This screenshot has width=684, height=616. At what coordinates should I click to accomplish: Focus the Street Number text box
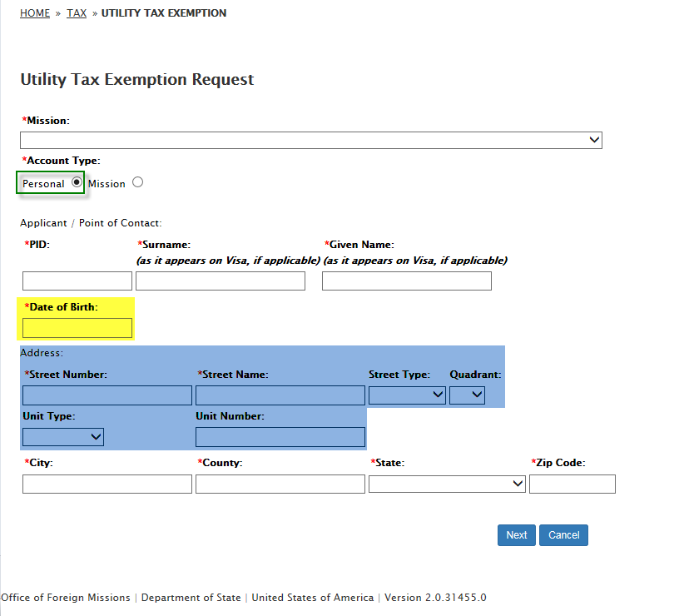click(107, 395)
